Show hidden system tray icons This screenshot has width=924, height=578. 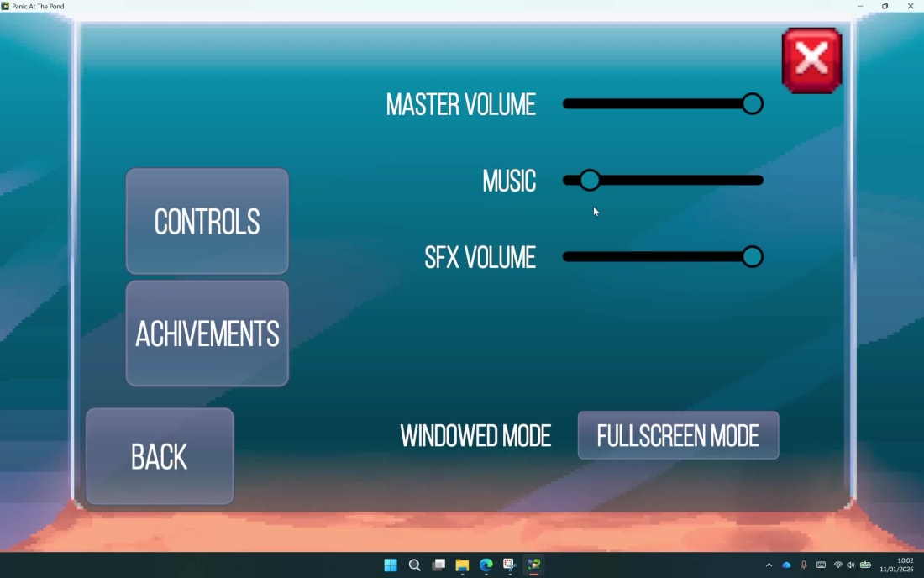coord(769,565)
